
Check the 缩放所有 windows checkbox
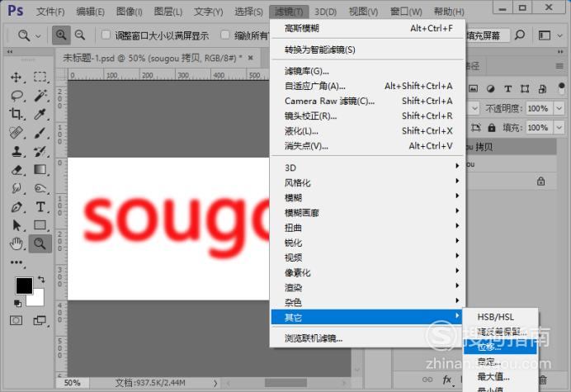coord(225,35)
